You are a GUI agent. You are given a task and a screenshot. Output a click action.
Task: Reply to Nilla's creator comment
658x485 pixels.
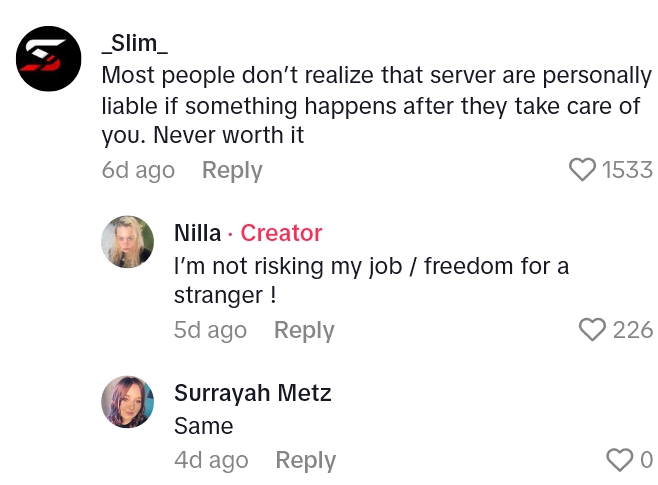304,330
